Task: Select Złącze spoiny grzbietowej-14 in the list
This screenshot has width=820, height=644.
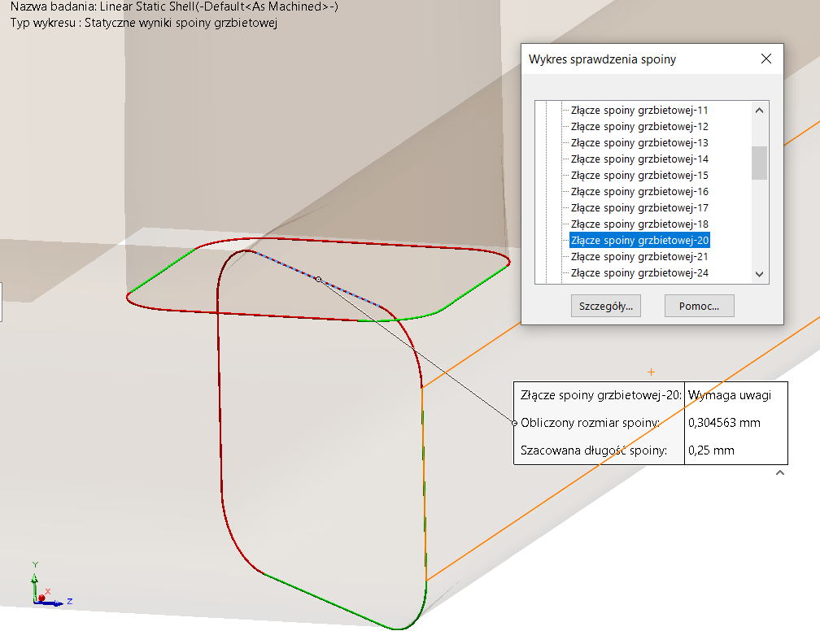Action: pos(639,159)
